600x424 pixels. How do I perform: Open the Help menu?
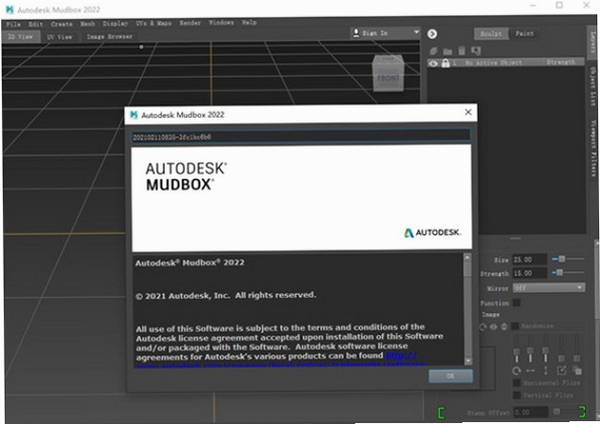[249, 23]
